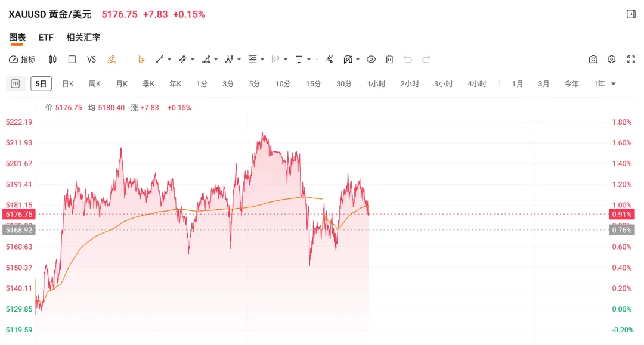Take a chart screenshot with camera icon
The image size is (644, 345).
pyautogui.click(x=593, y=59)
